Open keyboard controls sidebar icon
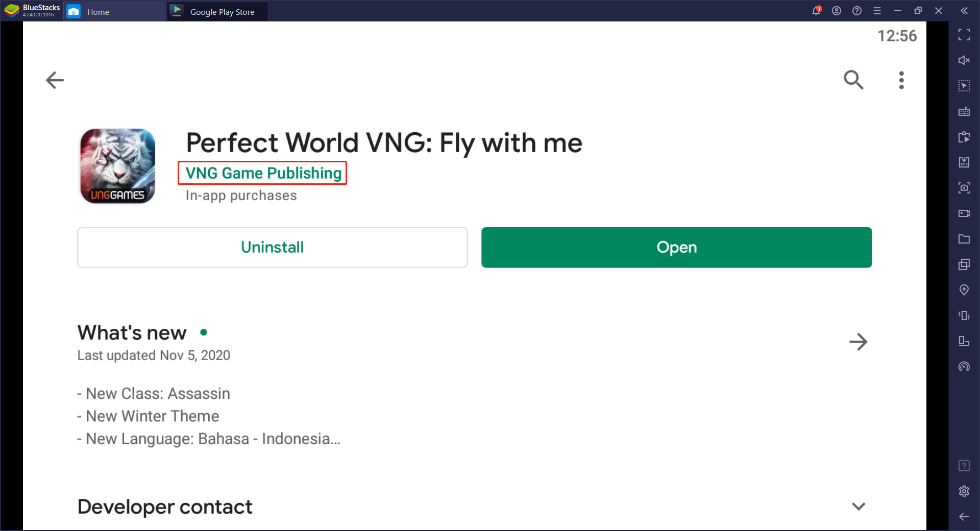 [x=964, y=111]
